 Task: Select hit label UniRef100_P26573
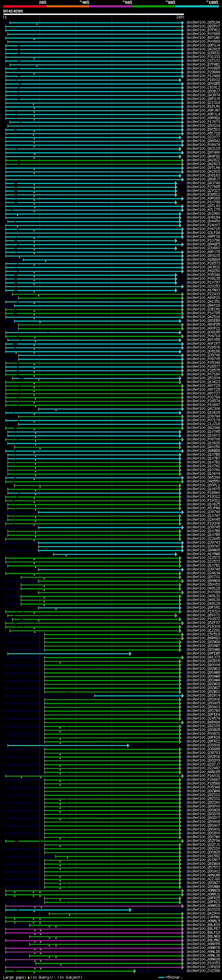click(203, 263)
